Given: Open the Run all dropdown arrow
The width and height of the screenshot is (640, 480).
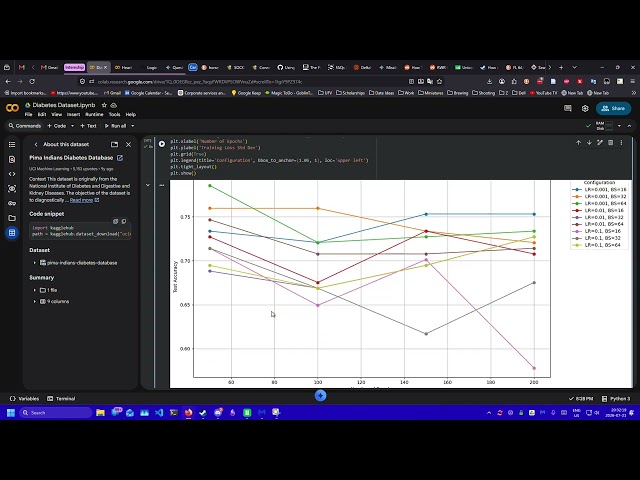Looking at the screenshot, I should click(133, 126).
